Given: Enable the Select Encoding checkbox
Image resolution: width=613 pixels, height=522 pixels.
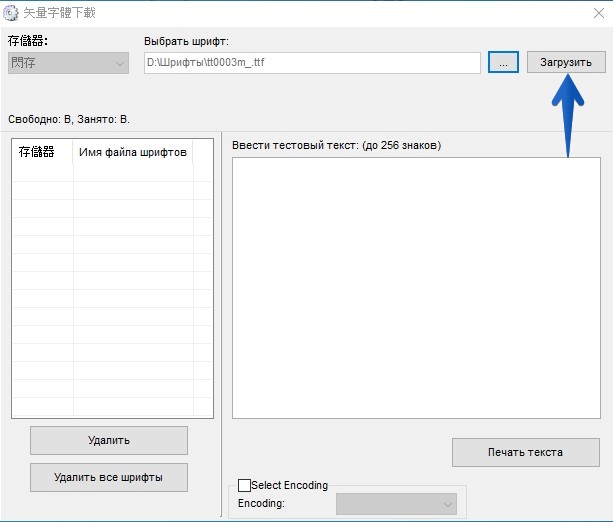Looking at the screenshot, I should (x=245, y=485).
